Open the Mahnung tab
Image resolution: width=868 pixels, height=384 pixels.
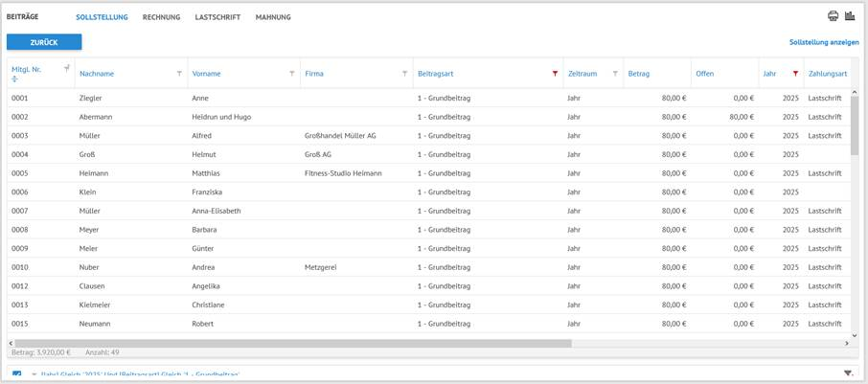[x=273, y=17]
